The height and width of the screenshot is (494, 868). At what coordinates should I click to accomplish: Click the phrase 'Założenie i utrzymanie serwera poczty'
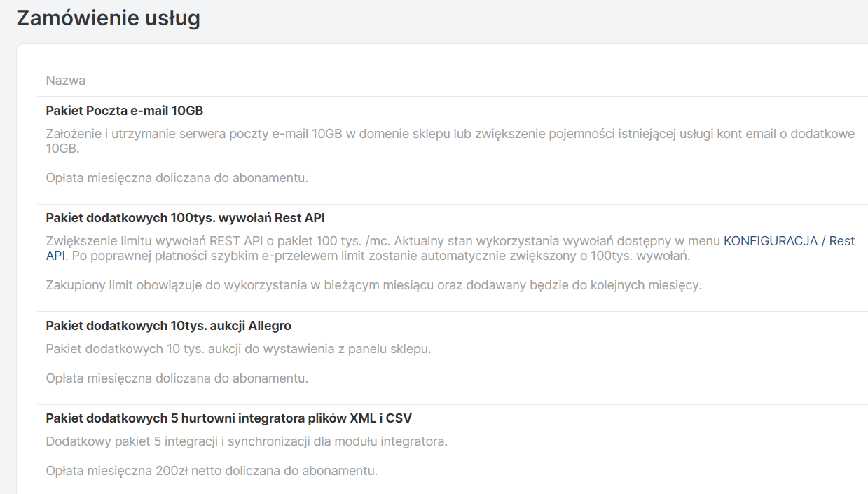(149, 134)
